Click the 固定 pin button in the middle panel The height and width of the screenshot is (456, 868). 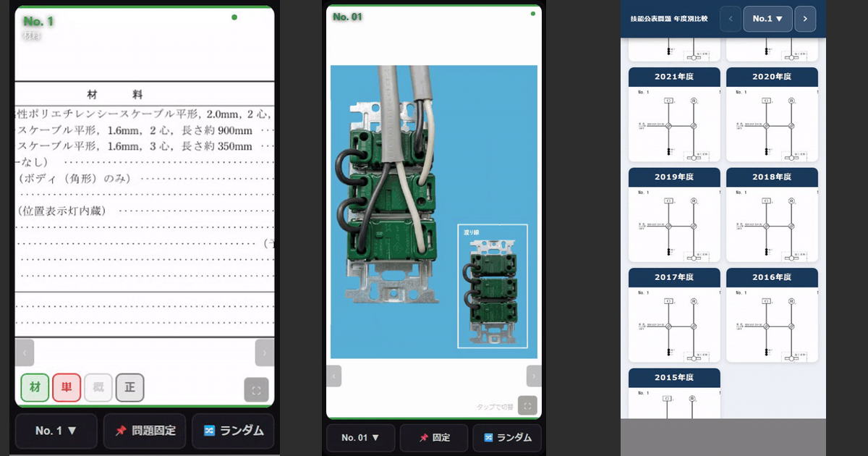point(434,438)
